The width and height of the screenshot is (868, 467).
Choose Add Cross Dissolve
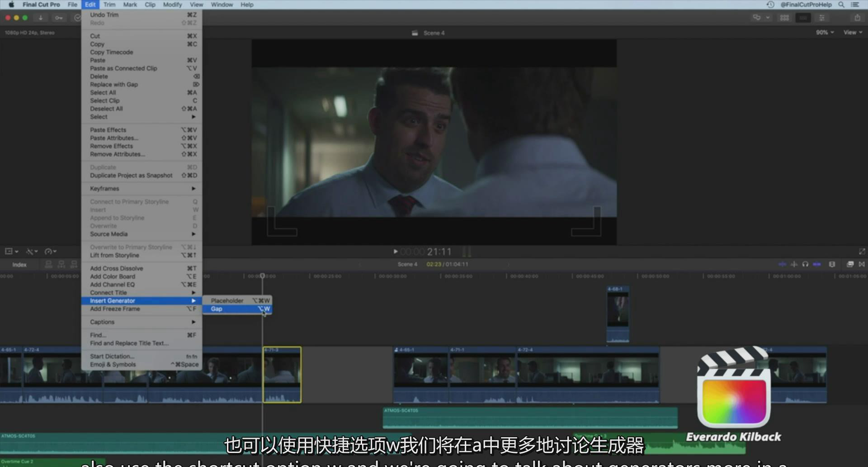point(142,269)
